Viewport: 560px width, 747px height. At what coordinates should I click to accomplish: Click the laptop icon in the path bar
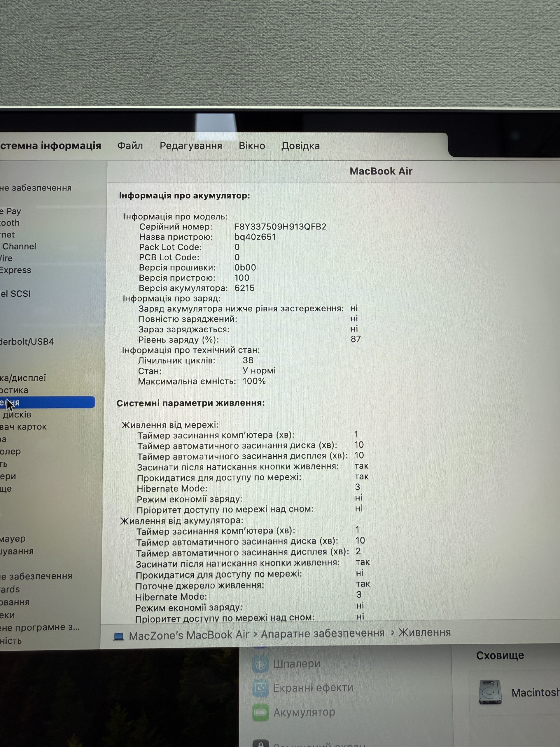point(118,636)
